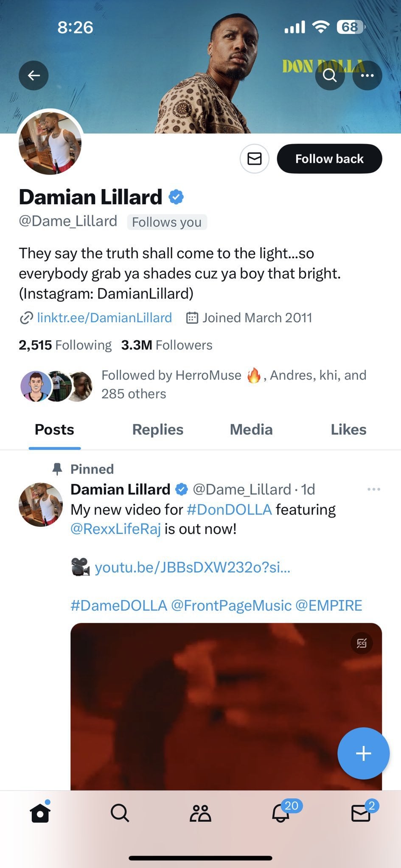Switch to the Likes tab
The height and width of the screenshot is (868, 401).
(348, 430)
